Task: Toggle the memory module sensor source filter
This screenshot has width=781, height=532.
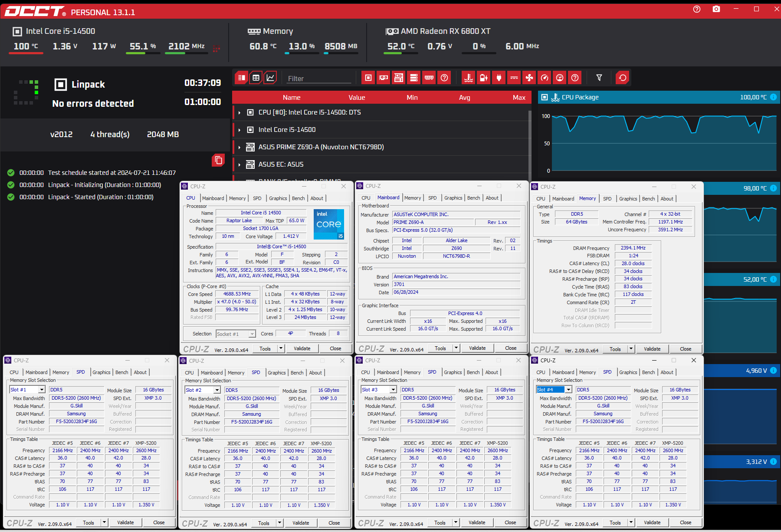Action: pos(429,78)
